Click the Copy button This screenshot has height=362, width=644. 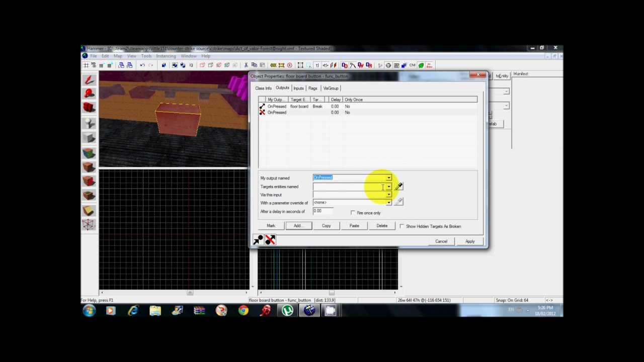(326, 226)
